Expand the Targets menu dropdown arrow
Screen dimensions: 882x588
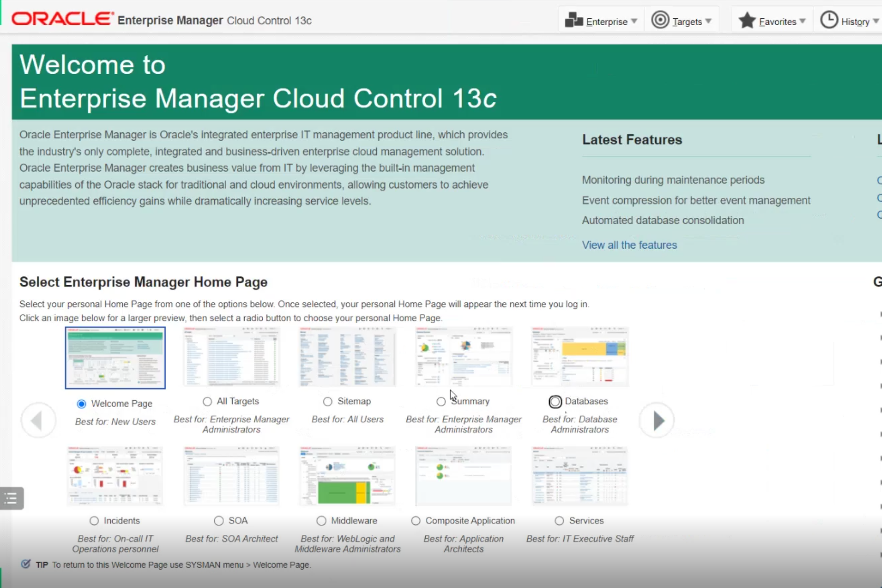click(x=708, y=21)
